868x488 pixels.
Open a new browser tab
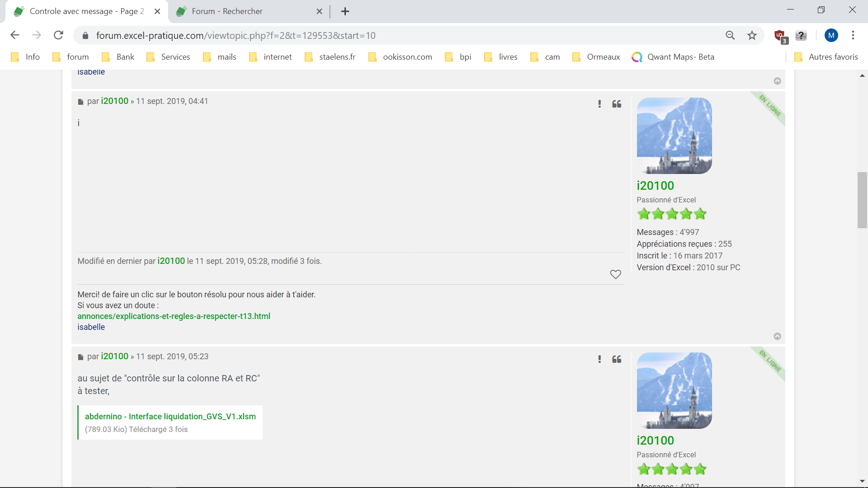[345, 11]
